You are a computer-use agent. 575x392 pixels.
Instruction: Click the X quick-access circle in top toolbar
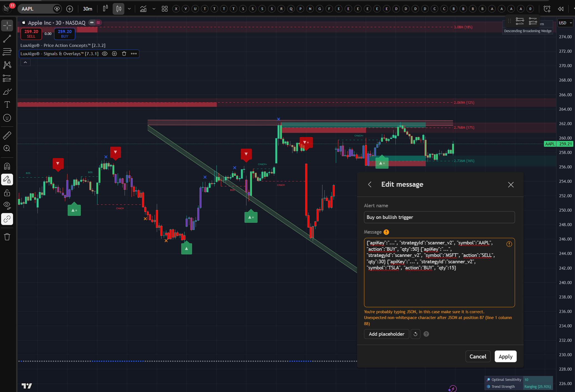[x=176, y=9]
